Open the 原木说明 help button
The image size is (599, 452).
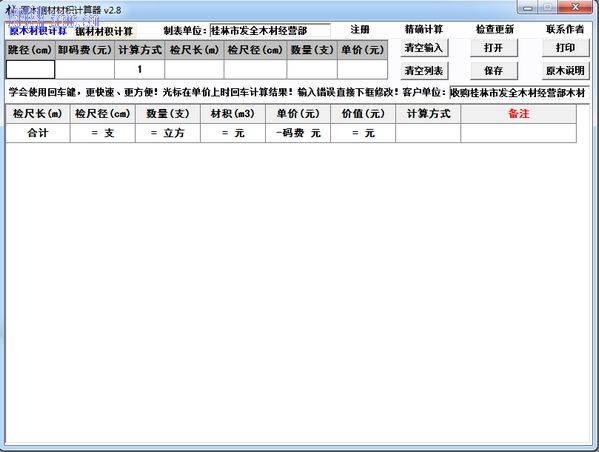pos(565,71)
